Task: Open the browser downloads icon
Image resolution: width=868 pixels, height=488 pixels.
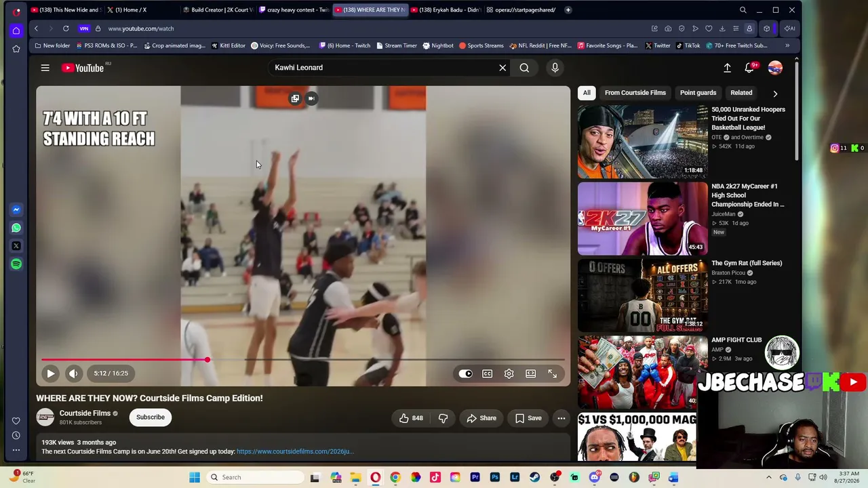Action: (722, 28)
